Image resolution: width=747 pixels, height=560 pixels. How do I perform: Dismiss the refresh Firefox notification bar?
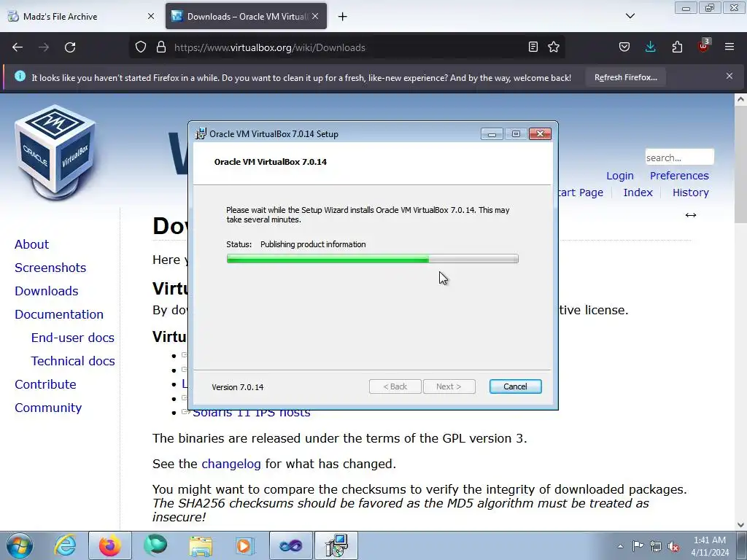729,76
